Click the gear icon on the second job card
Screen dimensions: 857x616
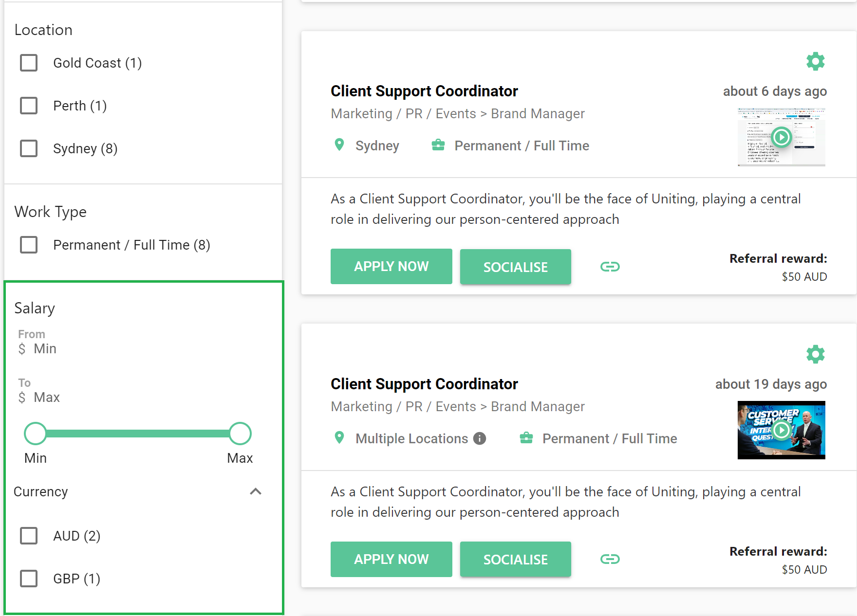click(x=816, y=354)
